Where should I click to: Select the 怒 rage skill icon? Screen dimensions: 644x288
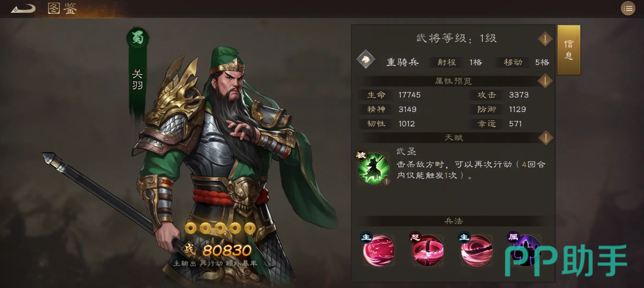pos(427,250)
